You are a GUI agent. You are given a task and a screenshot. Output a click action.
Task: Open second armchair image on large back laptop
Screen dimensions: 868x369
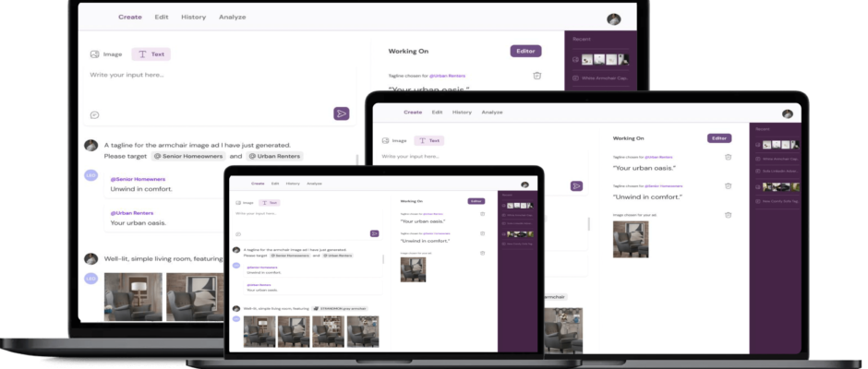[x=195, y=296]
